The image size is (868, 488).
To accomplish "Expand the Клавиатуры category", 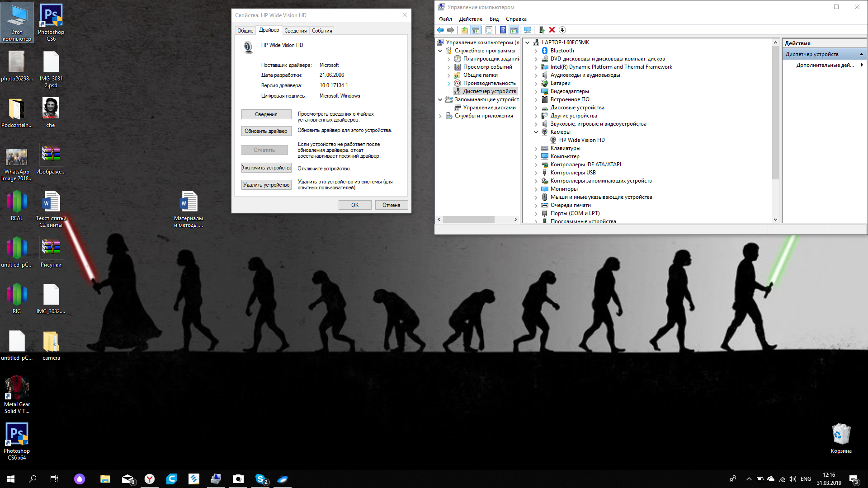I will [x=536, y=148].
